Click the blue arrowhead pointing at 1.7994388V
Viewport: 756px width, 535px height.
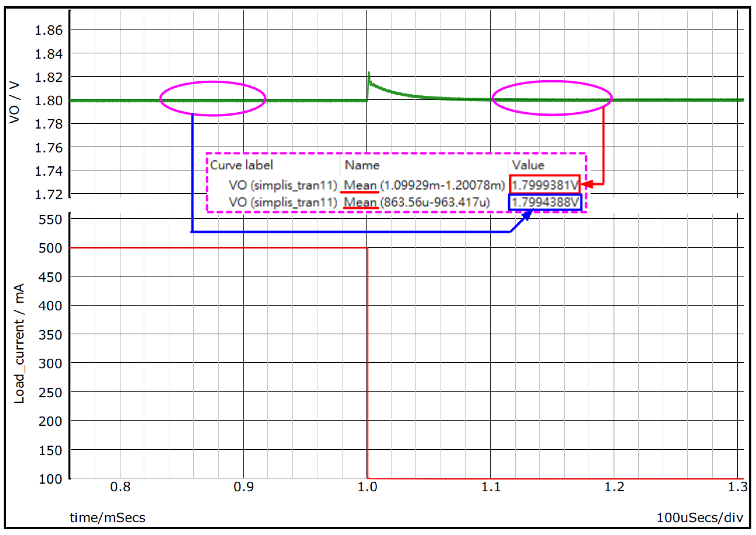point(528,214)
